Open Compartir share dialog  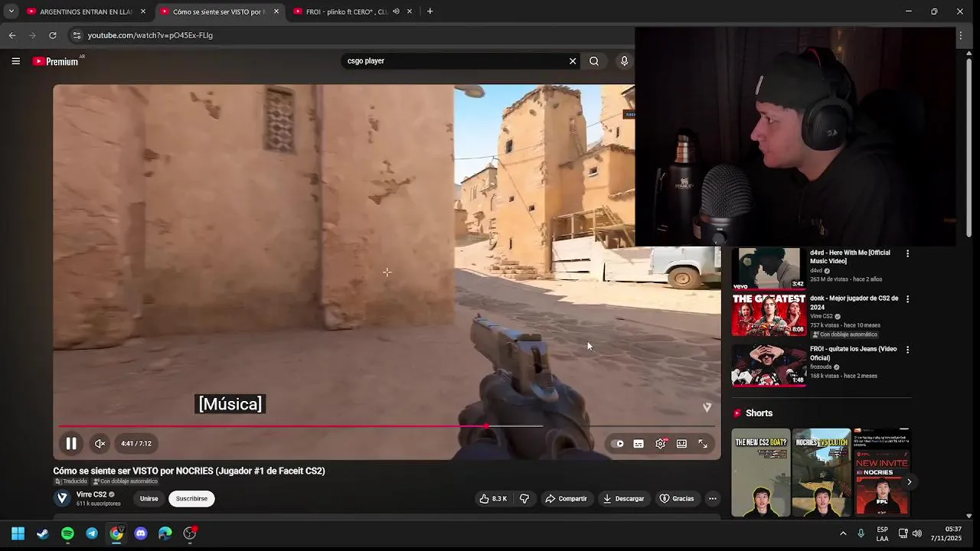point(566,498)
